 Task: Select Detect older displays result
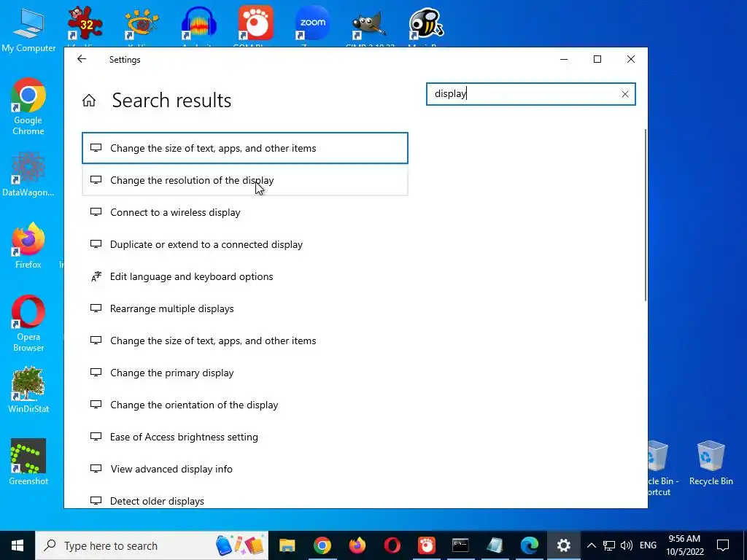[245, 501]
